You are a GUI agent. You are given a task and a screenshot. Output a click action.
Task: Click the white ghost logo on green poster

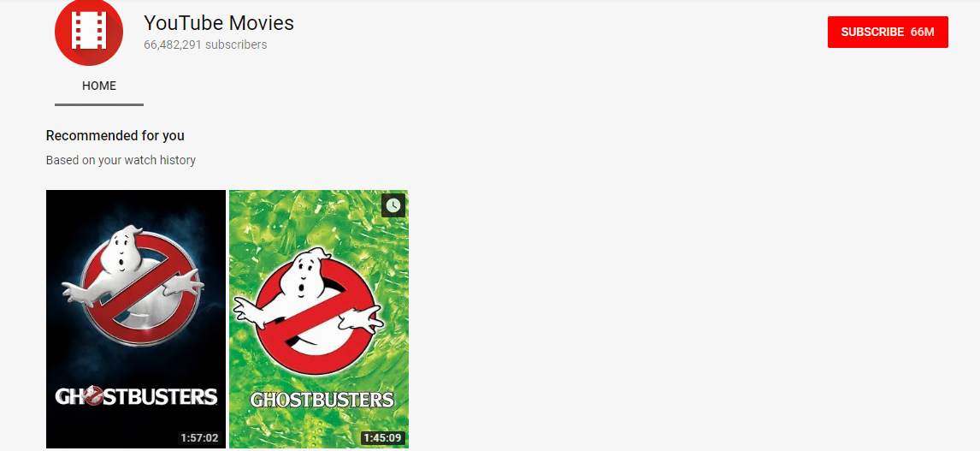[x=309, y=300]
